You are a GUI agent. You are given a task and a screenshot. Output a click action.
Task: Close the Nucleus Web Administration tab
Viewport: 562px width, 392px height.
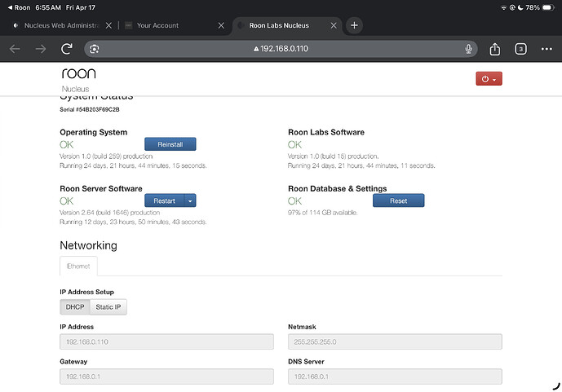tap(108, 25)
